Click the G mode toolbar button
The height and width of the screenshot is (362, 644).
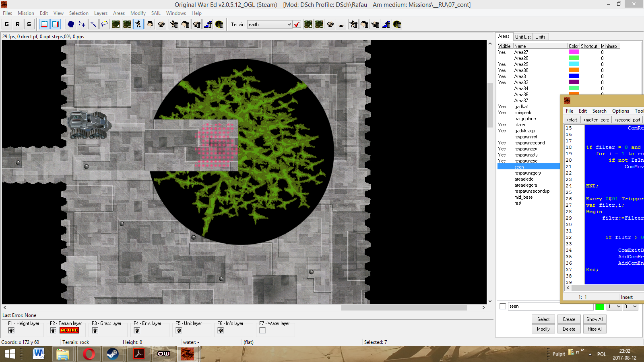tap(7, 24)
